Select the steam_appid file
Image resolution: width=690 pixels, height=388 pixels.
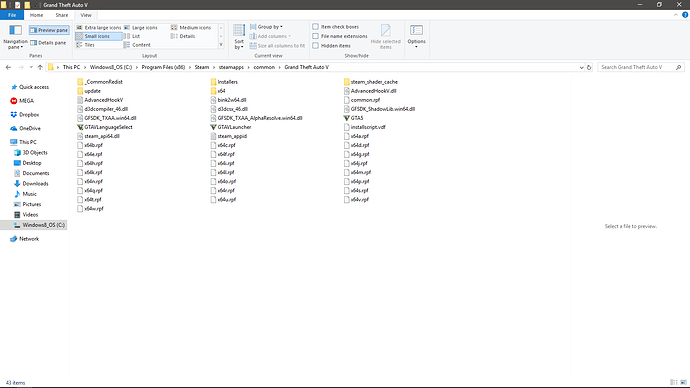pos(229,136)
